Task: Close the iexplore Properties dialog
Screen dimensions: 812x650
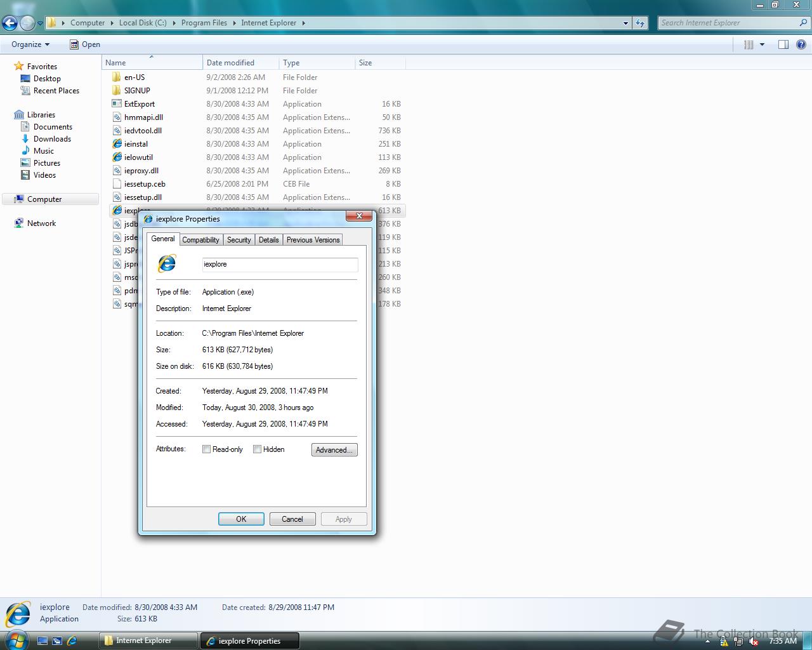Action: point(359,216)
